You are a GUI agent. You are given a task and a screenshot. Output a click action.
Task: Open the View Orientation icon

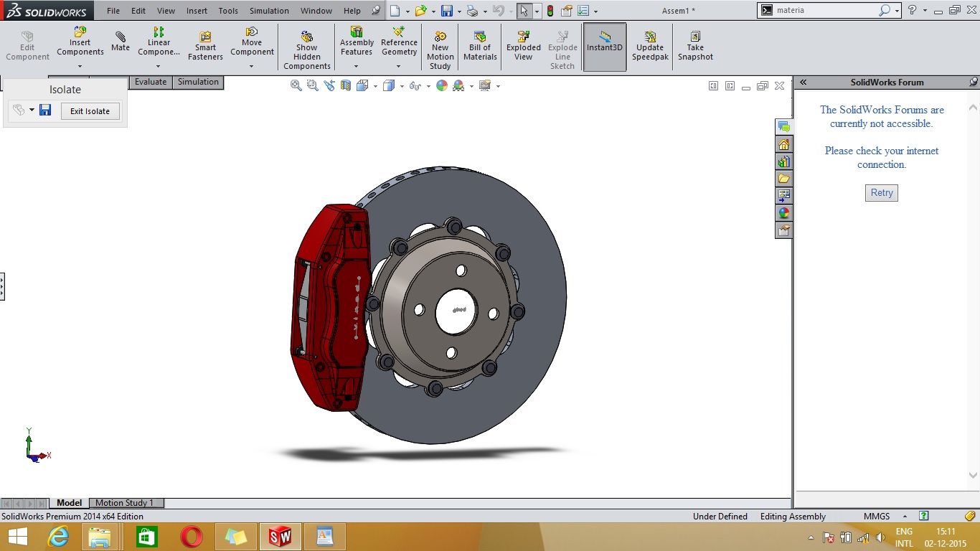[362, 85]
